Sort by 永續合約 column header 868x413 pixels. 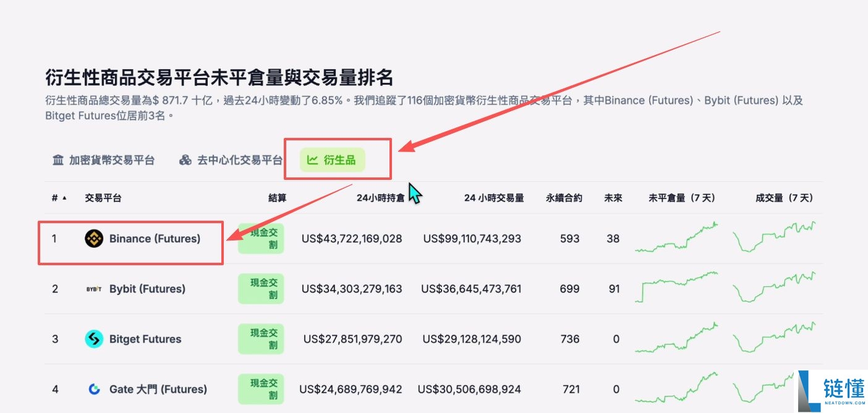(564, 198)
